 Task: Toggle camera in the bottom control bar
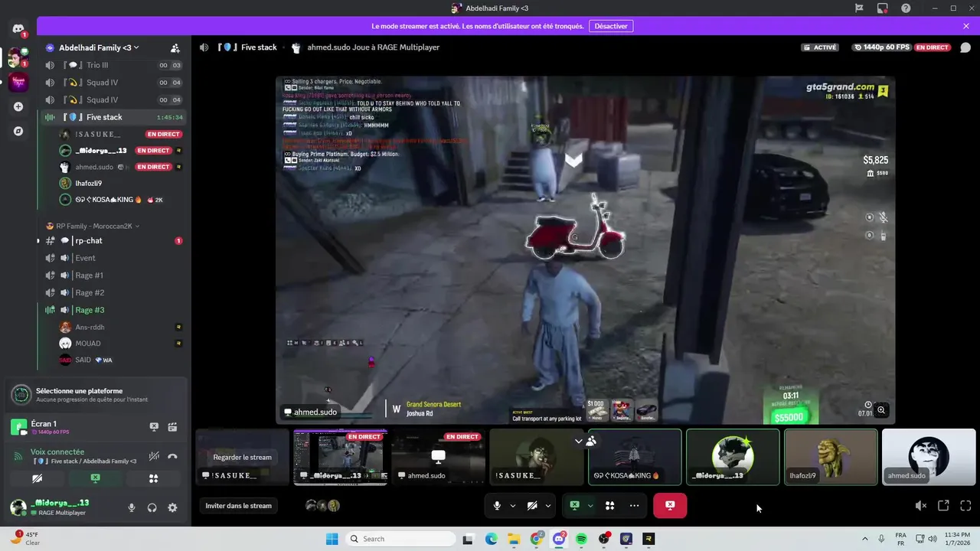tap(533, 506)
